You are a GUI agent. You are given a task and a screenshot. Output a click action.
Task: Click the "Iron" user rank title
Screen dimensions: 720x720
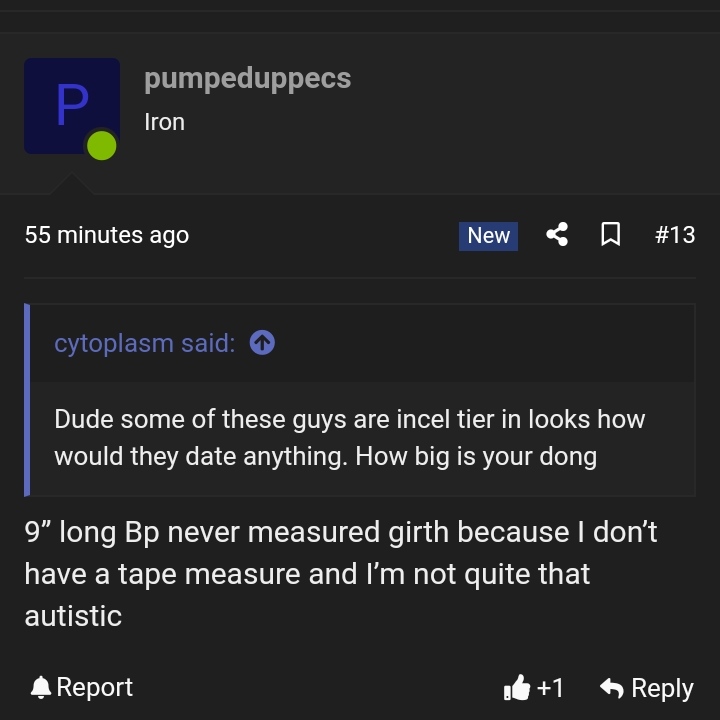coord(164,122)
